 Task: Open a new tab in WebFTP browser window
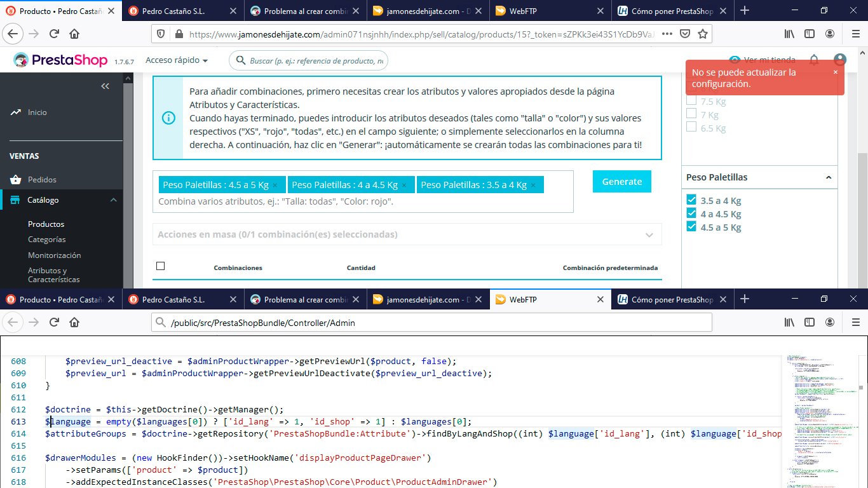745,299
